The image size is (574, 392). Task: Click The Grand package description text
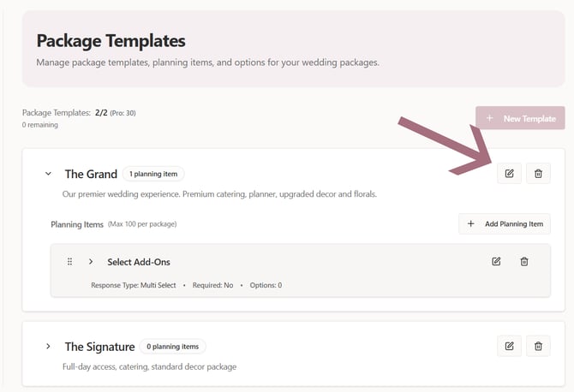pyautogui.click(x=219, y=194)
